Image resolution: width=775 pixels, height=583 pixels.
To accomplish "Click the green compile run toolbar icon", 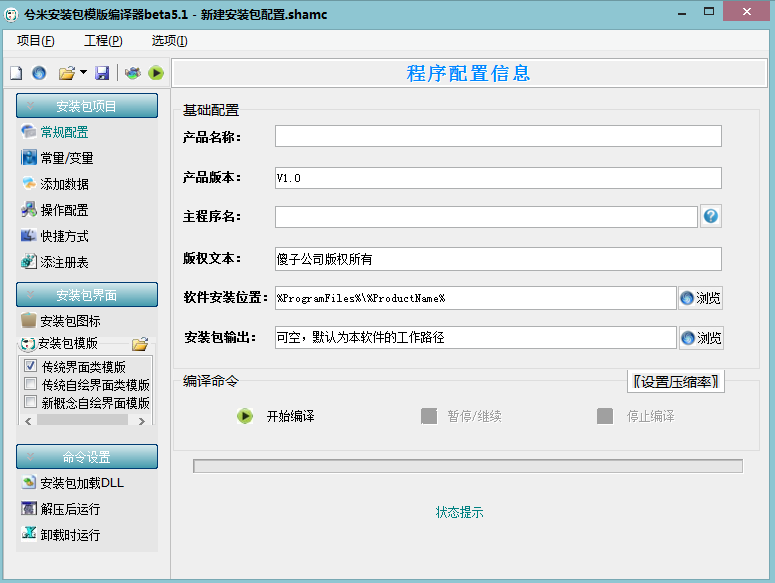I will (156, 73).
